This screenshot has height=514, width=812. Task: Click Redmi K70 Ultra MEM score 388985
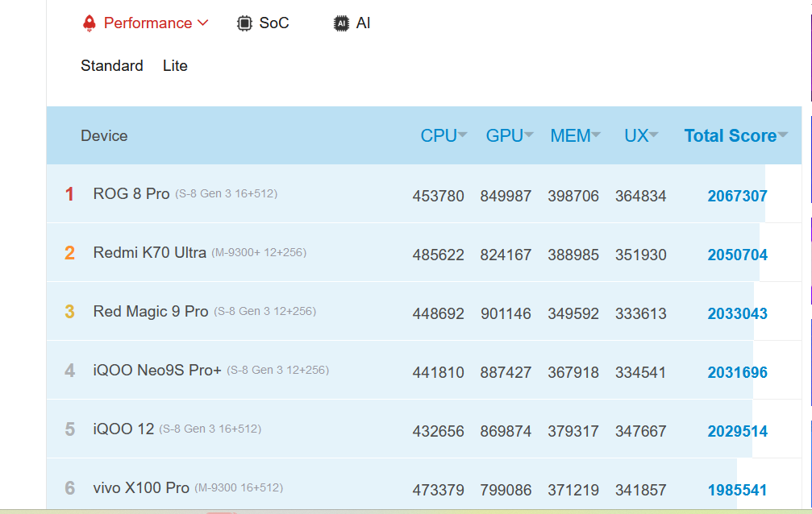pos(573,255)
